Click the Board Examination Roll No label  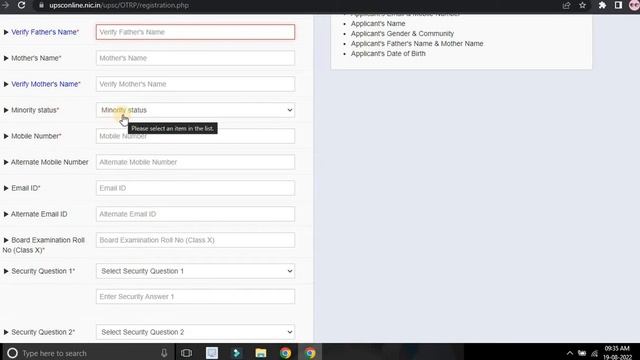(x=44, y=245)
